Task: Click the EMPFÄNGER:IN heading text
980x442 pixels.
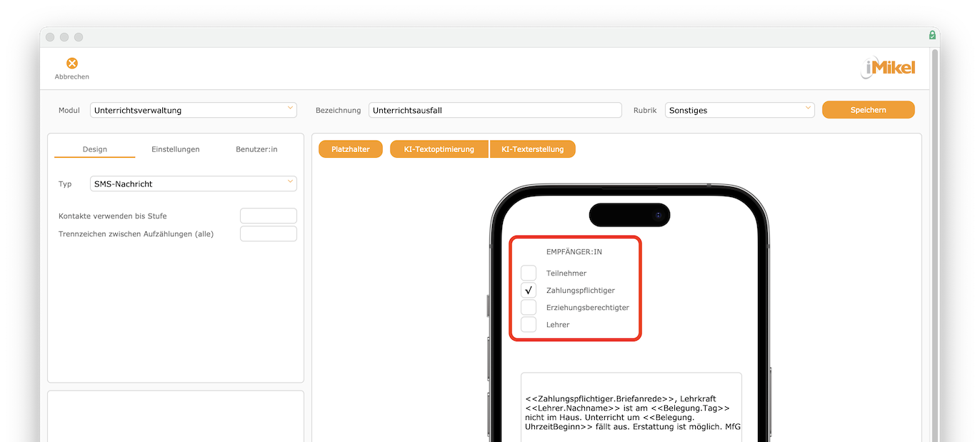Action: tap(574, 252)
